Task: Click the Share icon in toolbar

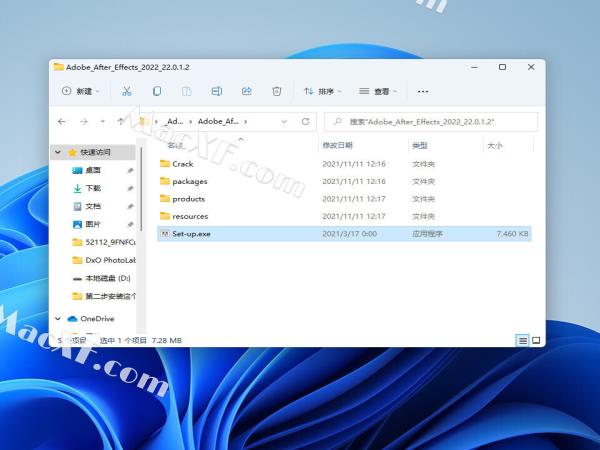Action: point(246,91)
